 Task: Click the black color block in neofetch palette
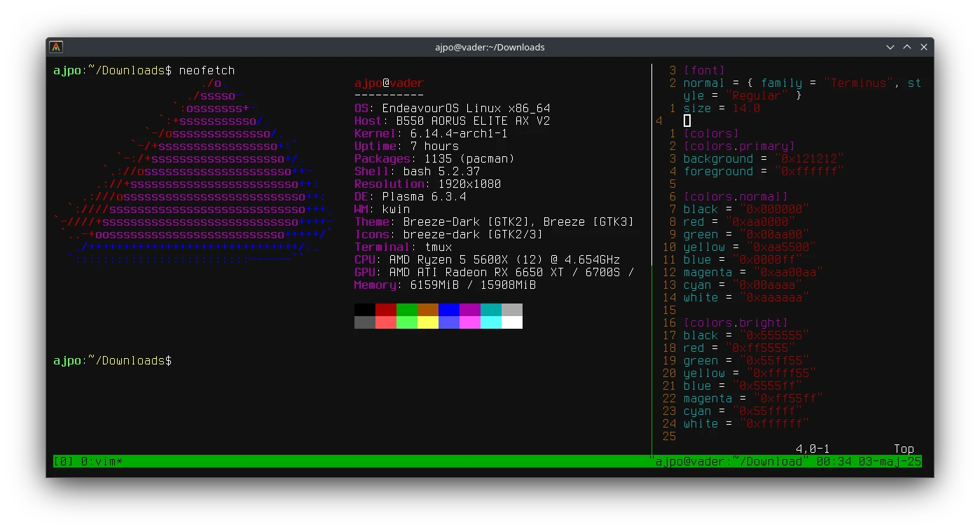point(365,310)
